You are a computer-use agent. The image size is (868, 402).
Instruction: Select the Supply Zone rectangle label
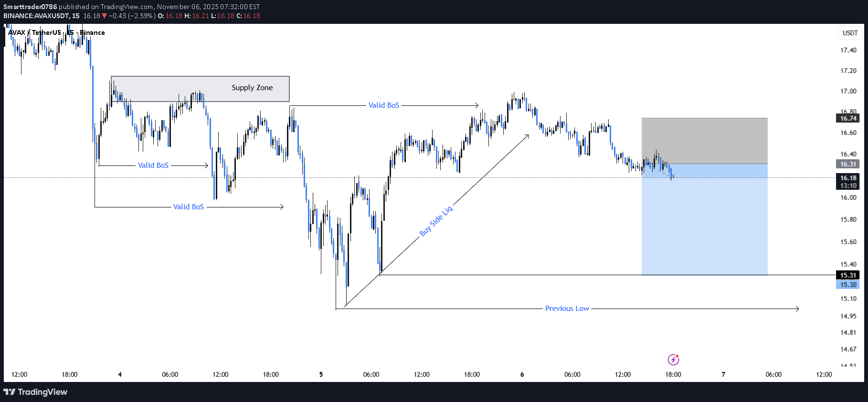pos(252,88)
